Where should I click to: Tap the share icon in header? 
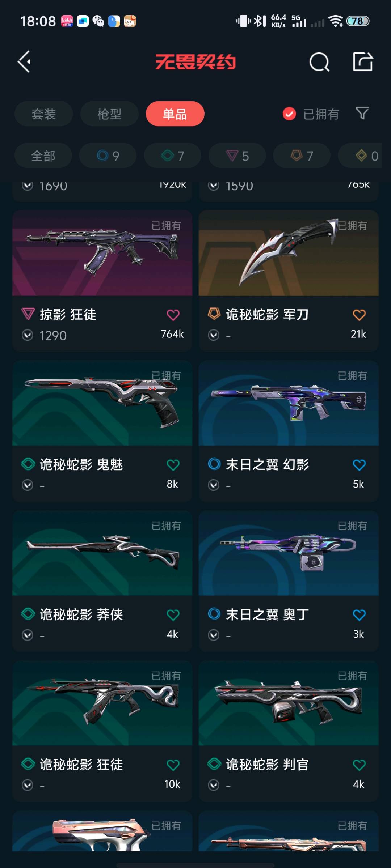click(363, 61)
